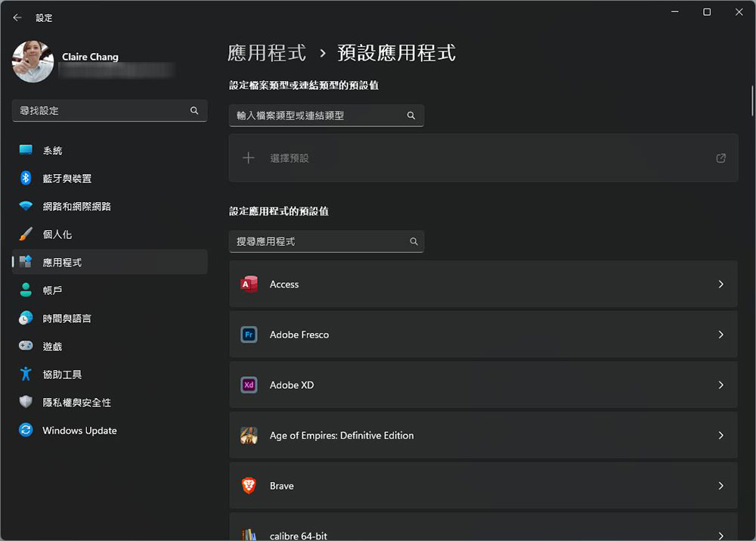This screenshot has height=541, width=756.
Task: Click the calibre 64-bit name text
Action: 298,536
